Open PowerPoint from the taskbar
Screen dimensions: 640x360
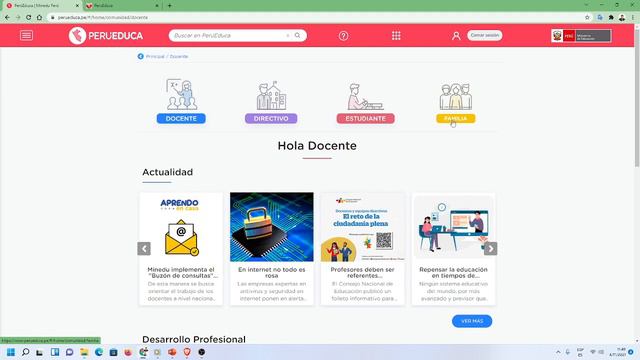click(x=172, y=352)
